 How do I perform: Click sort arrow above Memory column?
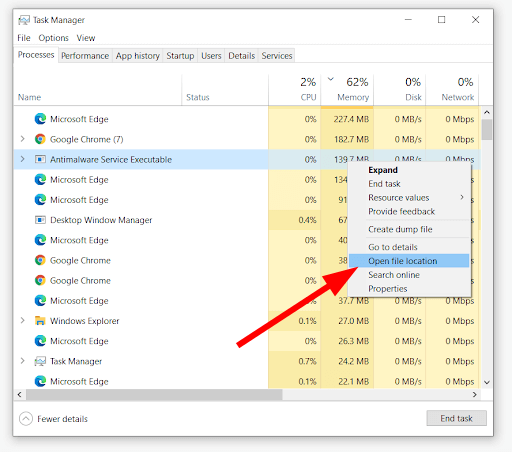pyautogui.click(x=330, y=79)
